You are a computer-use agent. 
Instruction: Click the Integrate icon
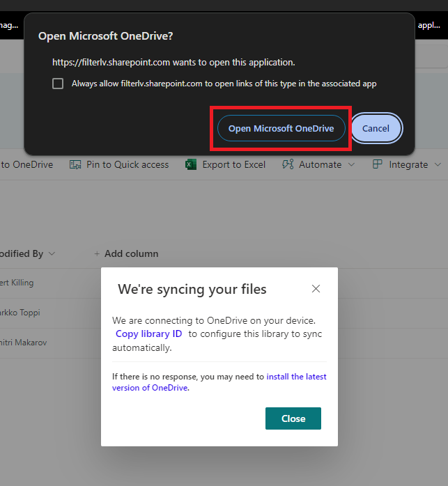pyautogui.click(x=377, y=164)
